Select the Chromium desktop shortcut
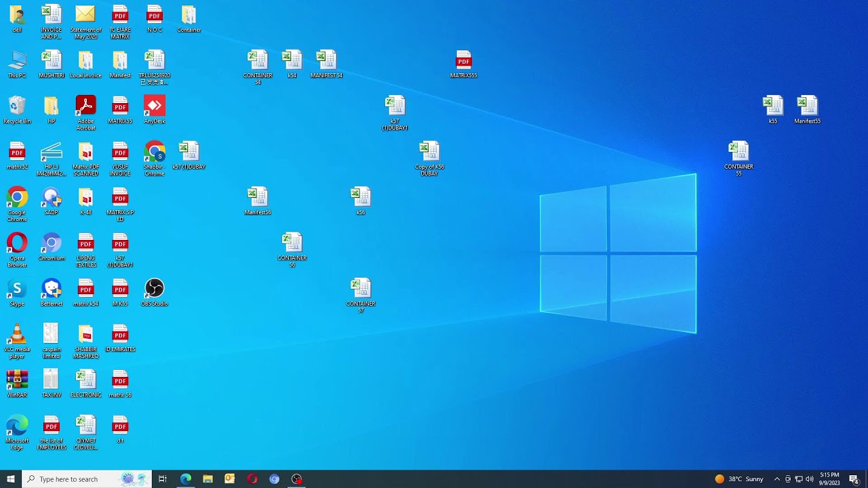 [x=52, y=247]
